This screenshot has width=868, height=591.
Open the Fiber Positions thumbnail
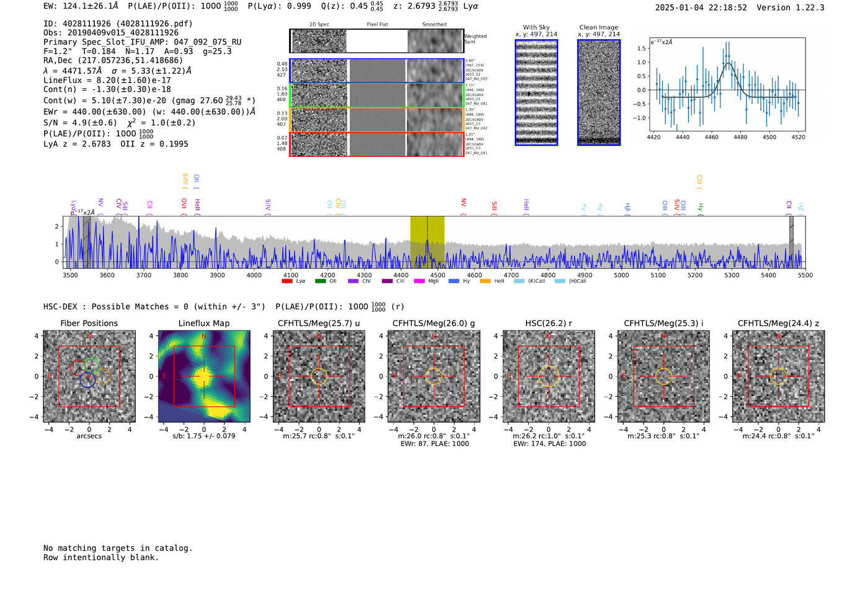click(x=89, y=376)
